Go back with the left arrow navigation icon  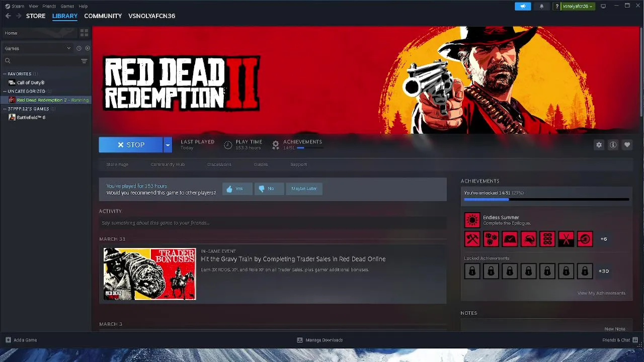click(8, 16)
